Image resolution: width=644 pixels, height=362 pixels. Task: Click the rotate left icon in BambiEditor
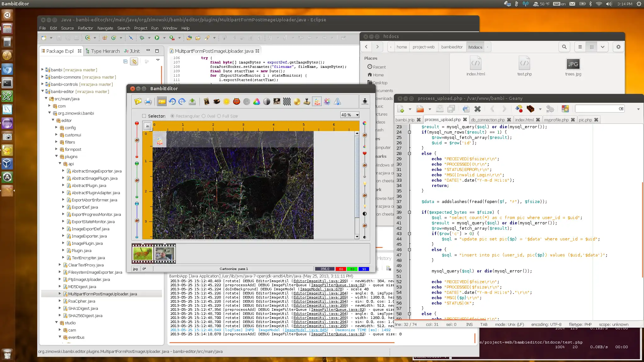point(172,101)
